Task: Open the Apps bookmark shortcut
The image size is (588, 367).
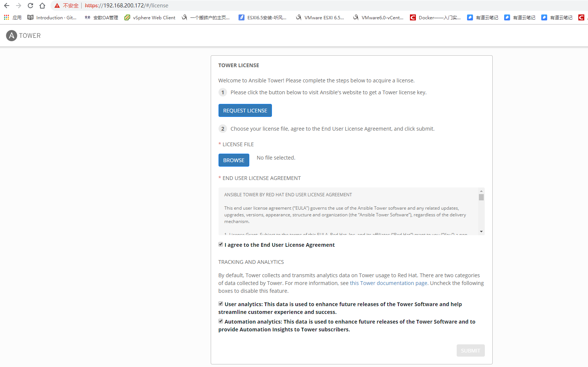Action: 13,17
